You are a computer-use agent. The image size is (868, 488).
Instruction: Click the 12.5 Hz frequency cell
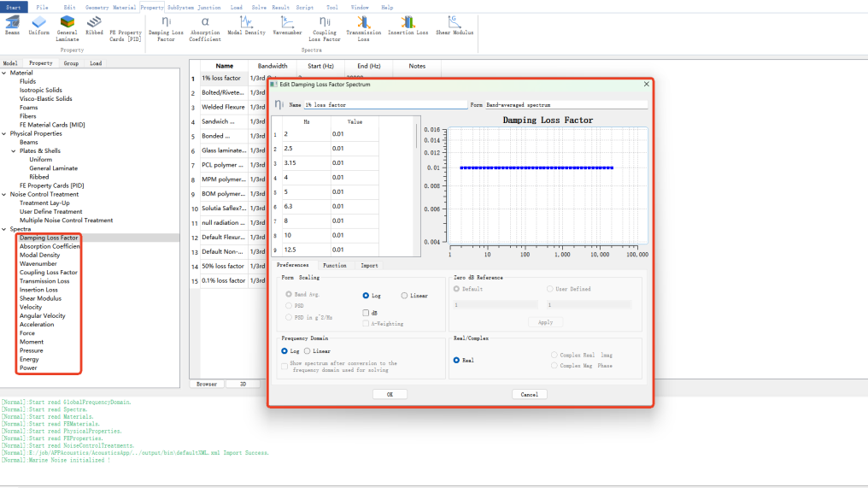306,250
